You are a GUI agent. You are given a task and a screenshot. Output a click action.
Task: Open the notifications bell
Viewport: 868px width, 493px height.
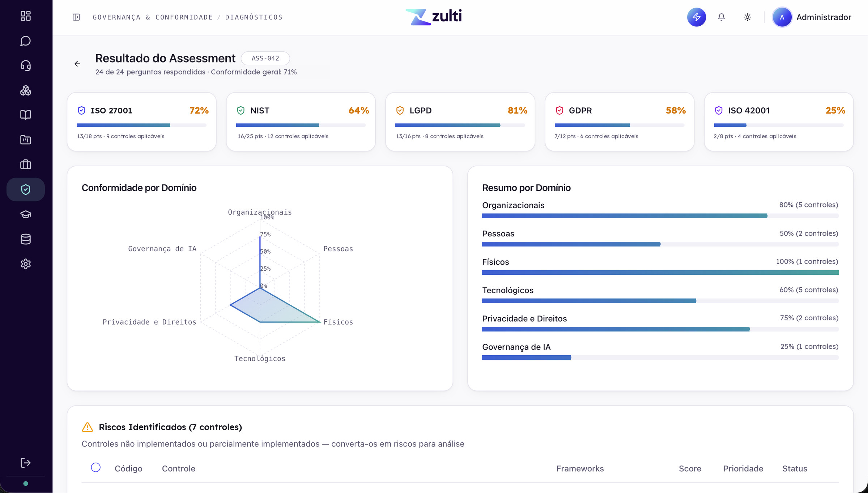[x=721, y=17]
